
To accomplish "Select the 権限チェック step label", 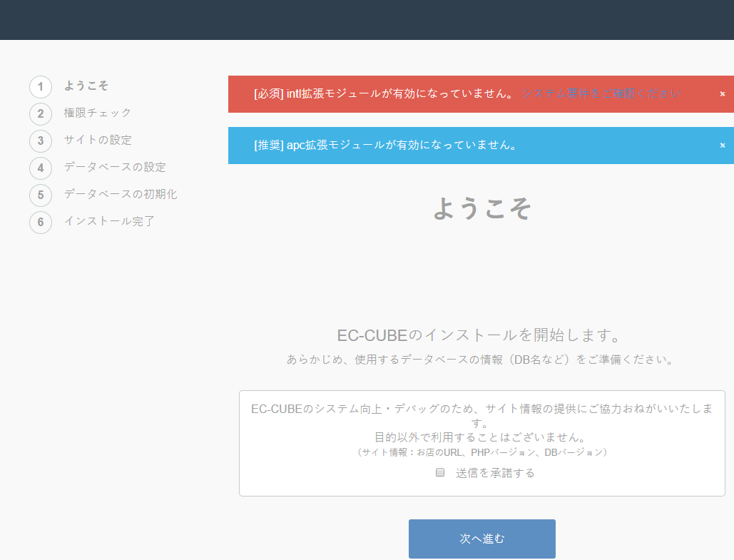I will point(98,113).
